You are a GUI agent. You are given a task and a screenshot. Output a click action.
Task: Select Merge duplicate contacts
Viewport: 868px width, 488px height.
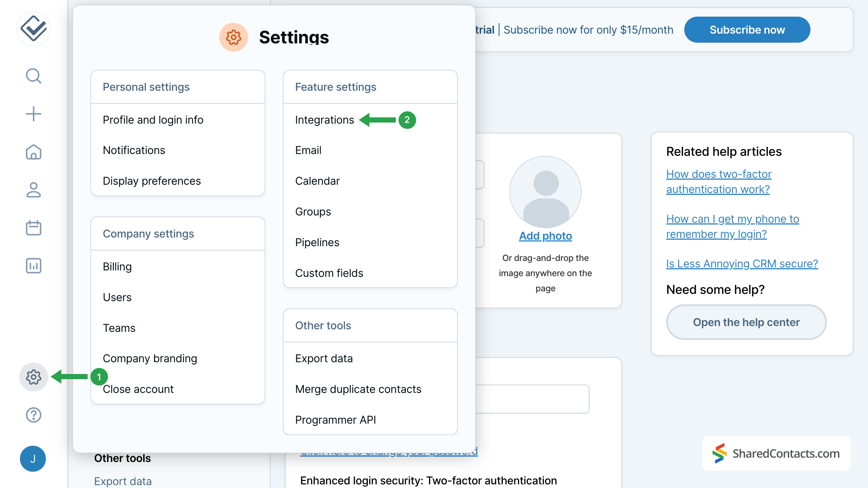[358, 389]
